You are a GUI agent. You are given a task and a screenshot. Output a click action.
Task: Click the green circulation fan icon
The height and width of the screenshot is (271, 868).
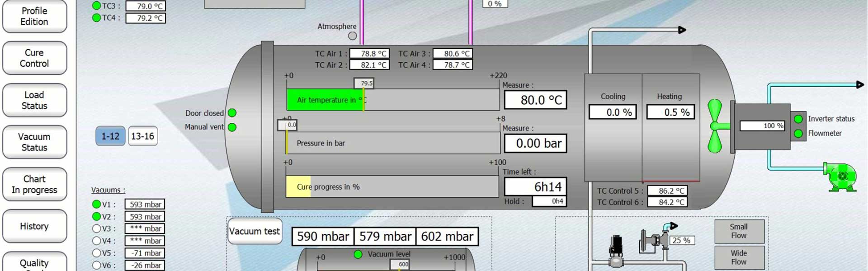click(715, 126)
